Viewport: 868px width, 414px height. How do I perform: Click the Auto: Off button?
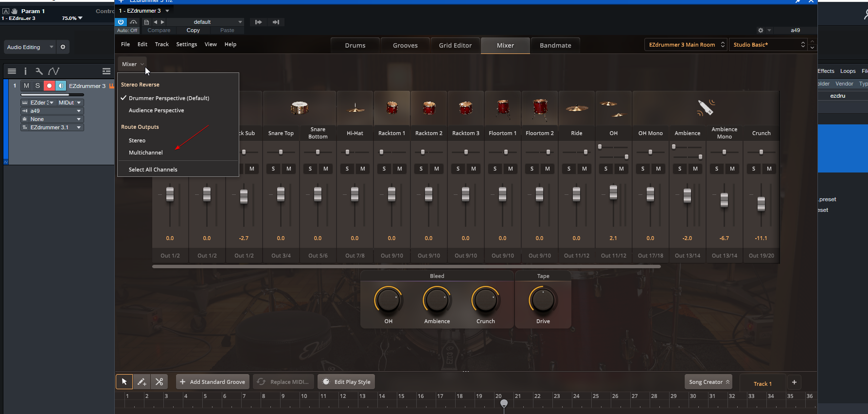coord(127,30)
